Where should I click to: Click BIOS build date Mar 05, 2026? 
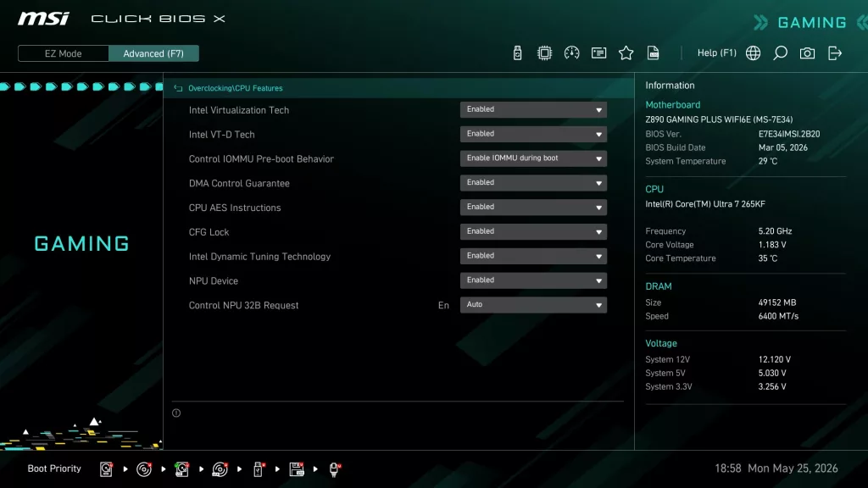click(782, 147)
